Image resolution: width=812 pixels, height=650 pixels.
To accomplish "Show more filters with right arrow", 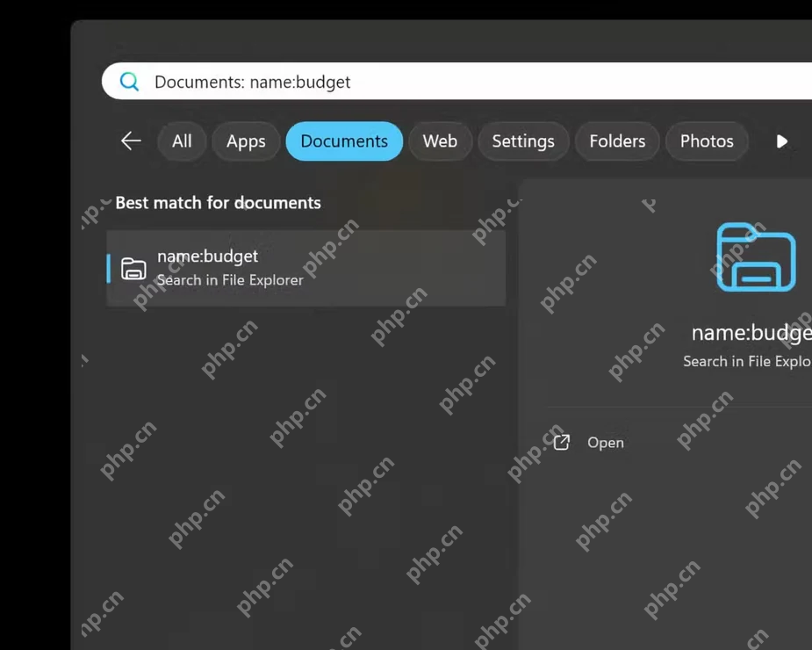I will pyautogui.click(x=782, y=141).
